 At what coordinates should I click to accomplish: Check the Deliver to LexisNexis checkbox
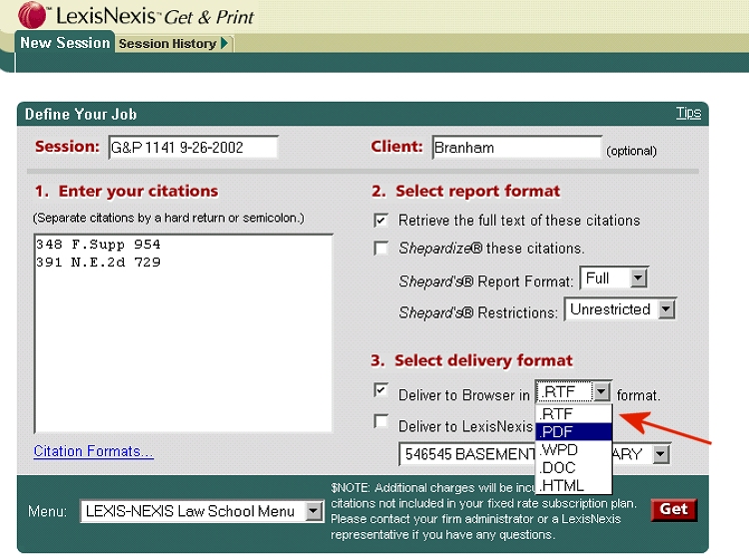380,421
